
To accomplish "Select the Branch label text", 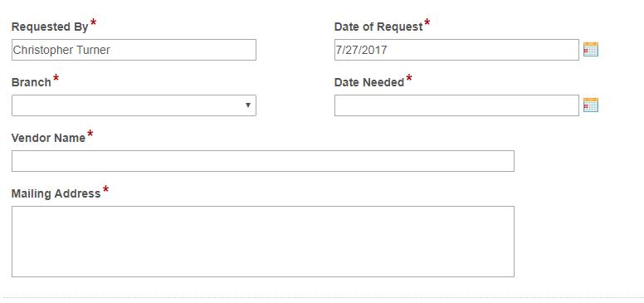I will (x=32, y=82).
